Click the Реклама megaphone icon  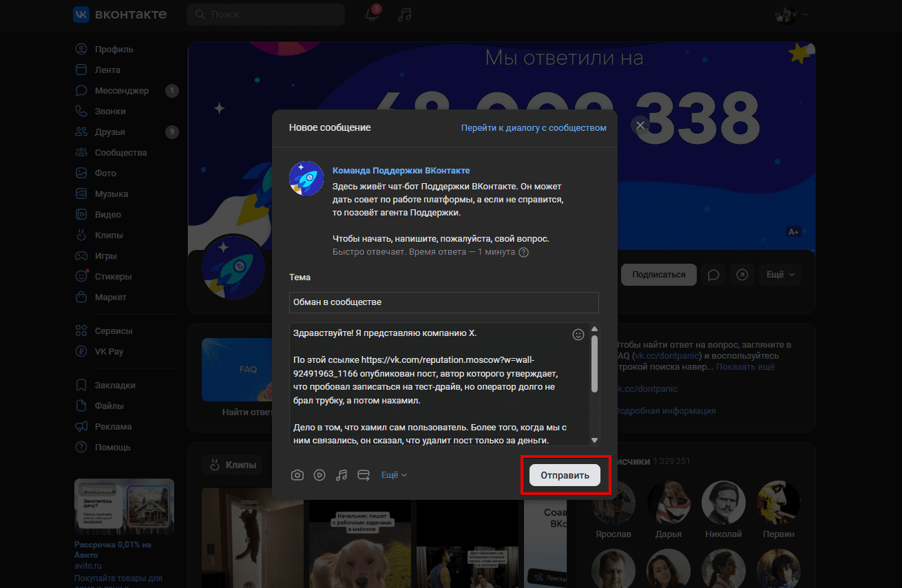click(81, 426)
